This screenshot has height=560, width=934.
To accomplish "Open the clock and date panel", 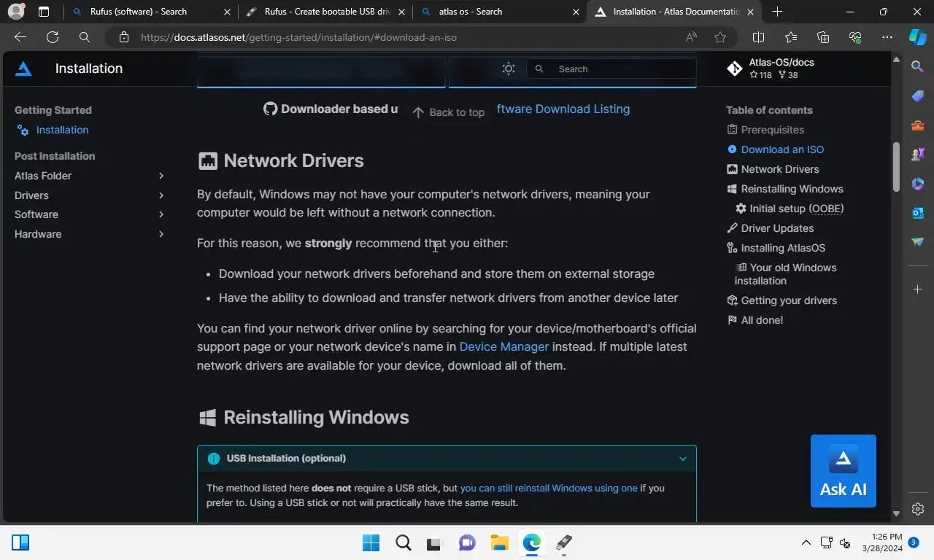I will 882,542.
